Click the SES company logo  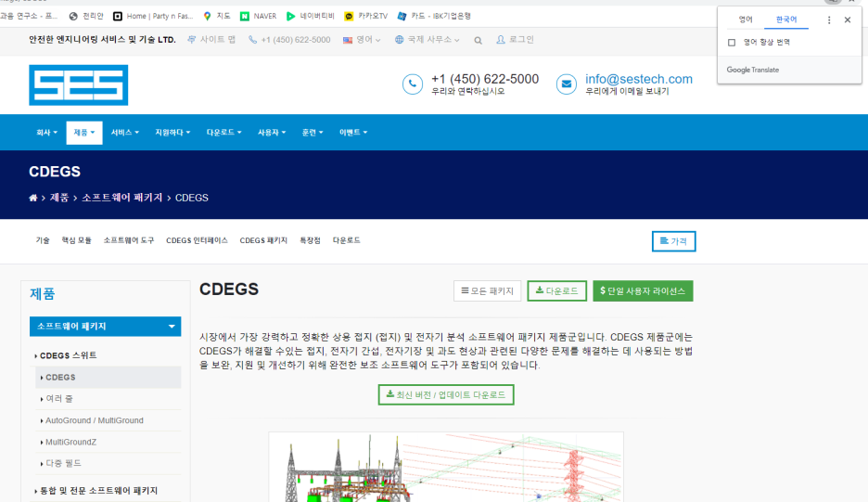(79, 84)
